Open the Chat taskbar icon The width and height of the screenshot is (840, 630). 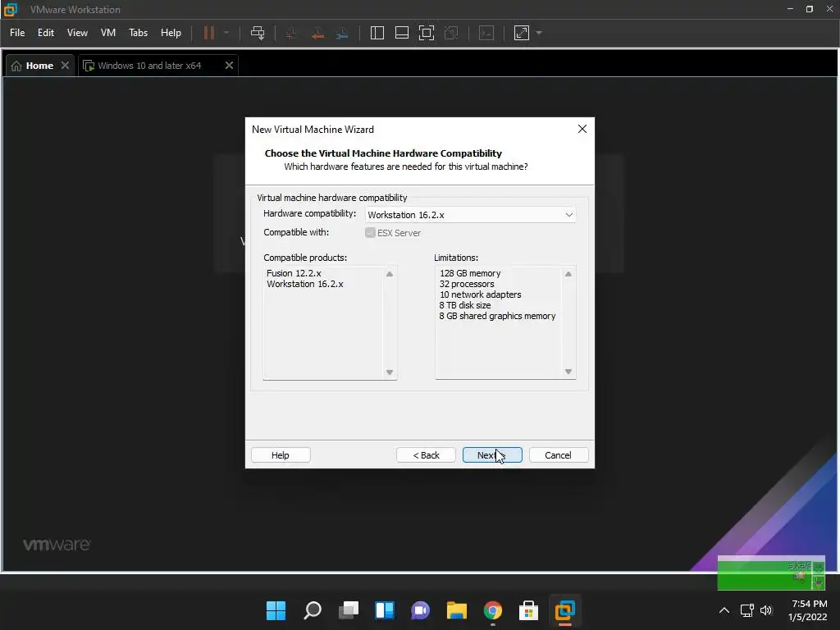click(421, 610)
